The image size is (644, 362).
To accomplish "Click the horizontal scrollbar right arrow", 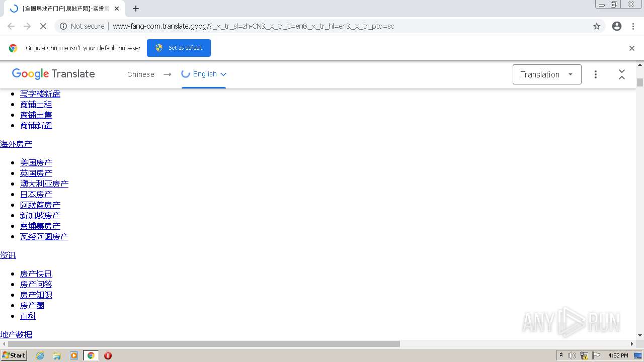I will (x=632, y=344).
